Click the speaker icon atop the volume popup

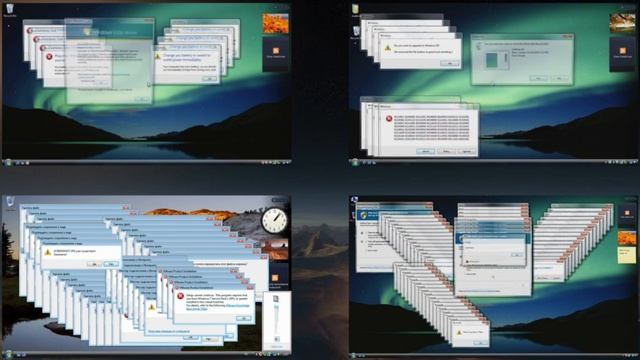tap(276, 299)
